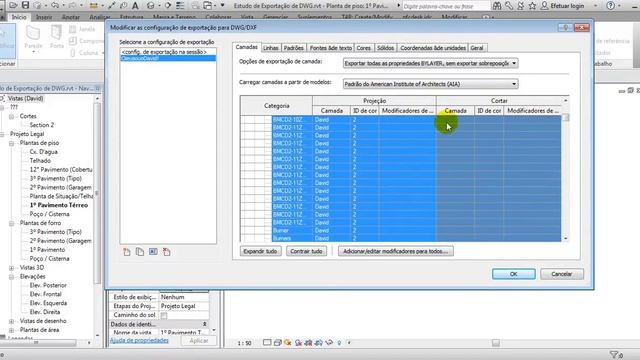Open the Efetuar login dropdown arrow
The image size is (640, 360).
pyautogui.click(x=595, y=6)
